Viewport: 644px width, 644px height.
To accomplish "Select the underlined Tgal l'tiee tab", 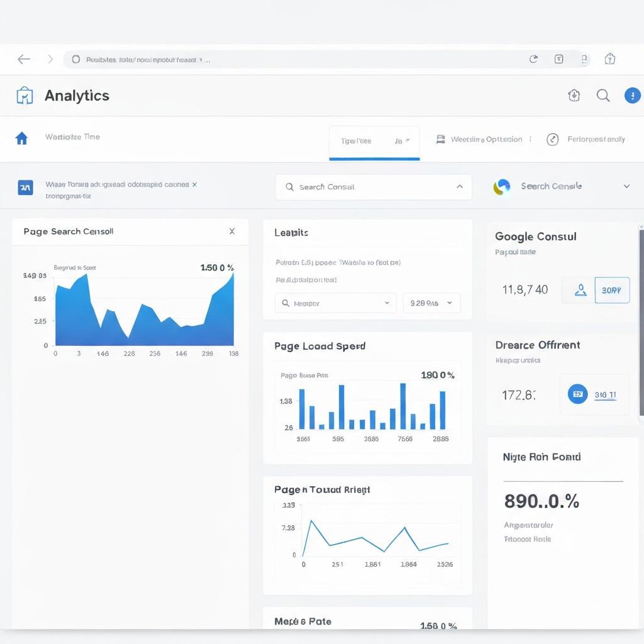I will click(374, 143).
